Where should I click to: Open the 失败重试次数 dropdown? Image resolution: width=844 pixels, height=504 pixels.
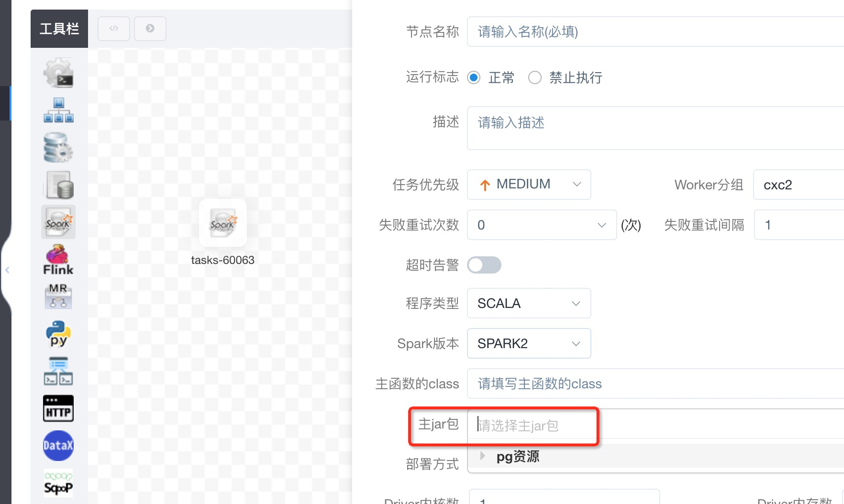542,225
